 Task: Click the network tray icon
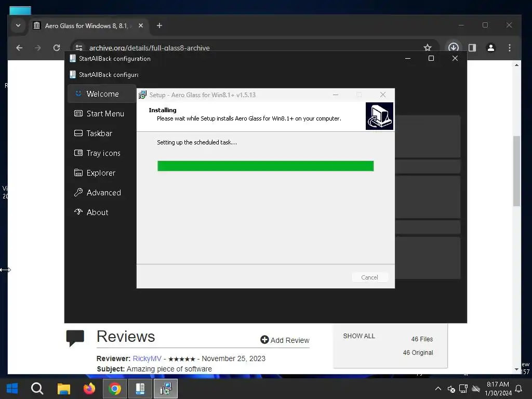pos(463,389)
